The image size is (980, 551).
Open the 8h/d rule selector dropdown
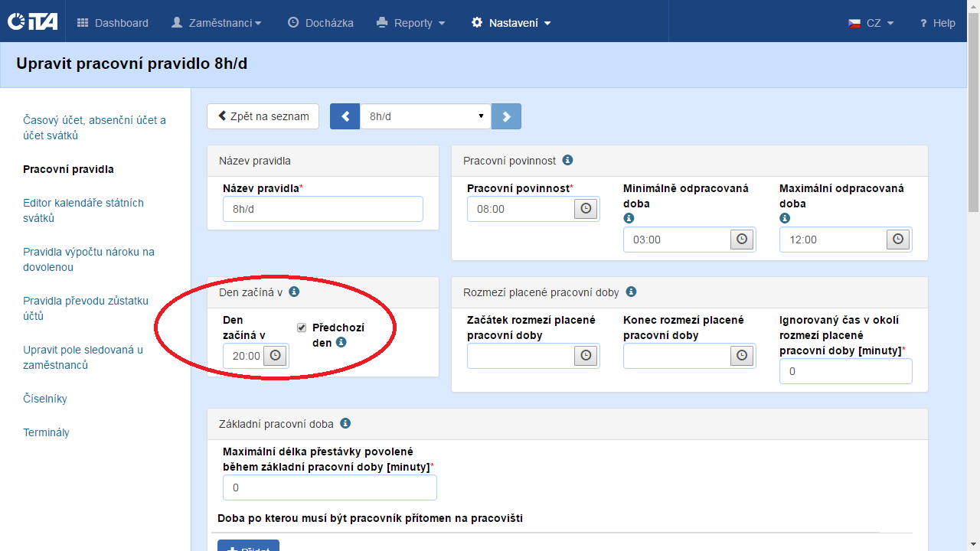coord(426,116)
